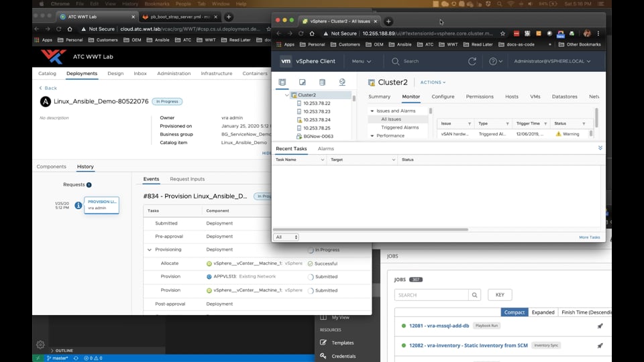The width and height of the screenshot is (644, 362).
Task: Click the search magnifier in Jobs panel
Action: click(x=475, y=295)
